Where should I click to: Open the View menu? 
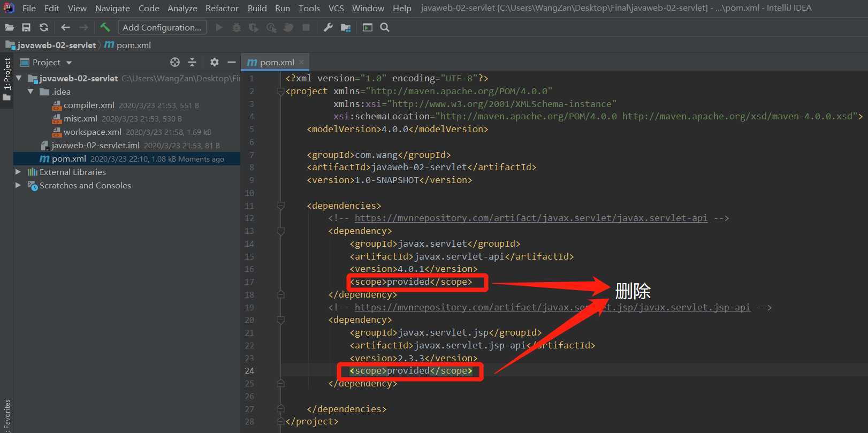[77, 8]
